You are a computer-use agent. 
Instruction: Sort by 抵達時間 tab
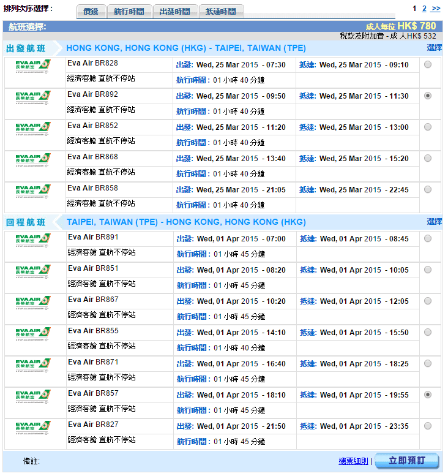click(x=220, y=12)
